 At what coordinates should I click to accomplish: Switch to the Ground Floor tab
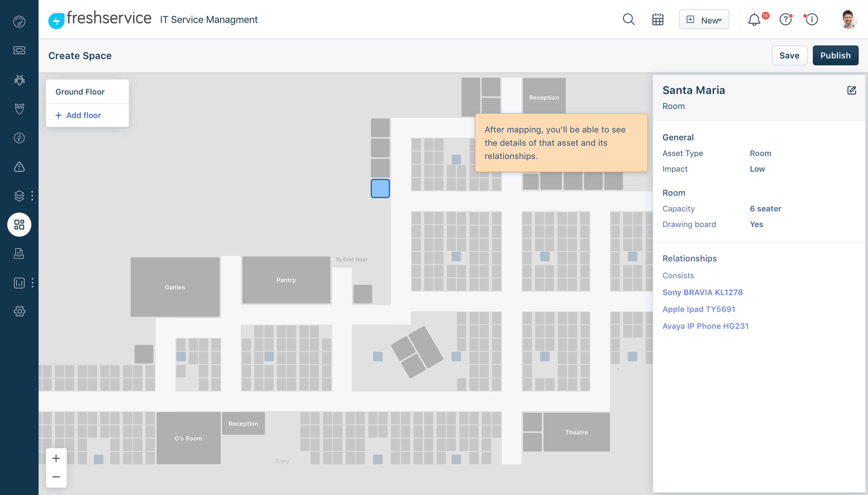(80, 91)
